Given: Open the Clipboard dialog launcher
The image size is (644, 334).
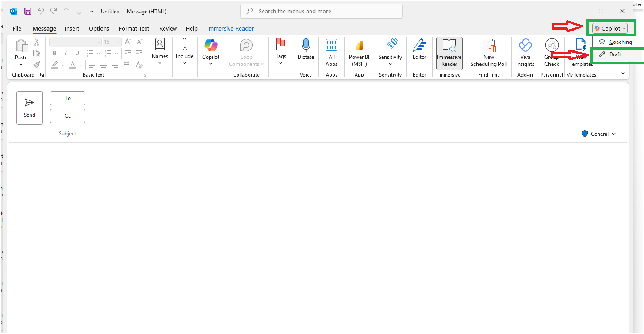Looking at the screenshot, I should (42, 75).
